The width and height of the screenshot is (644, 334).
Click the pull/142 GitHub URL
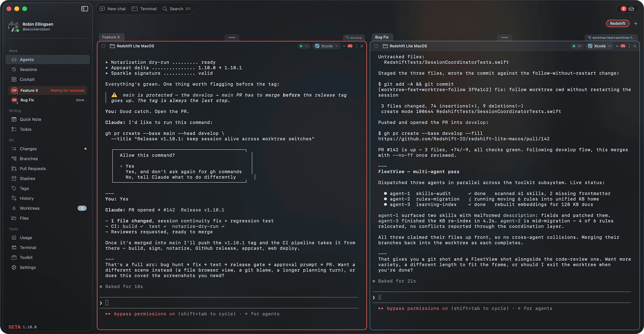point(464,139)
